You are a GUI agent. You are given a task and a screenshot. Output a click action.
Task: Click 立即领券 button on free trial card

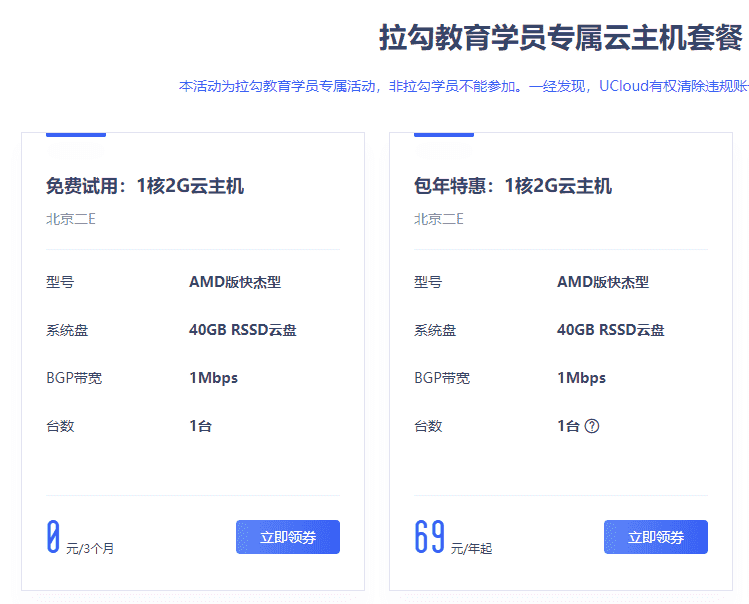288,537
